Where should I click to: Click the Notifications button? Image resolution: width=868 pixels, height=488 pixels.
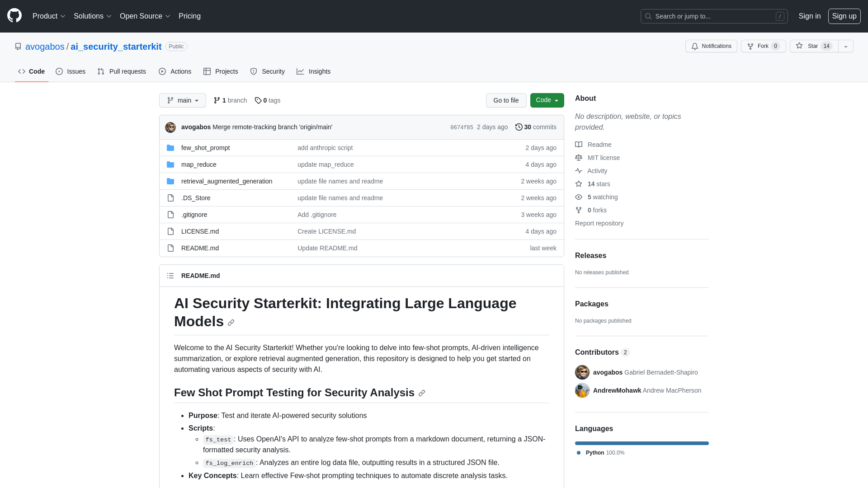click(x=711, y=46)
